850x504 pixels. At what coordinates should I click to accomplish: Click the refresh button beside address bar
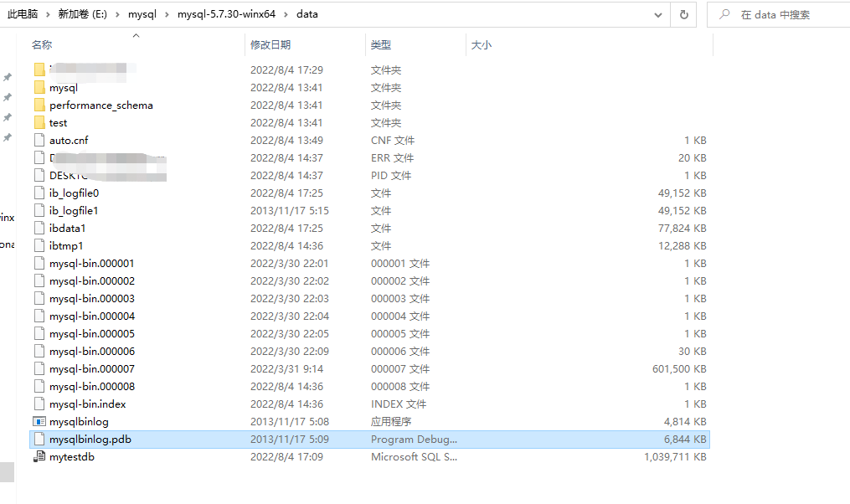tap(684, 14)
